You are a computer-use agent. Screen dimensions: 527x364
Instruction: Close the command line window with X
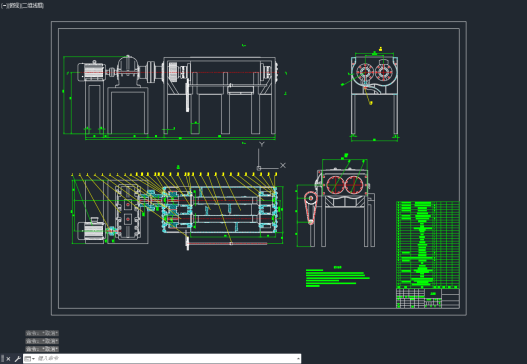[x=8, y=359]
